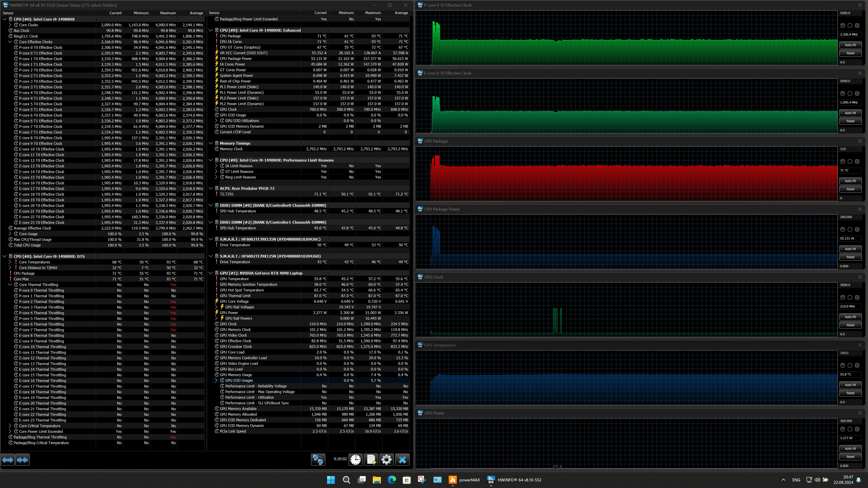
Task: Click the Average column header in right panel
Action: pyautogui.click(x=401, y=13)
